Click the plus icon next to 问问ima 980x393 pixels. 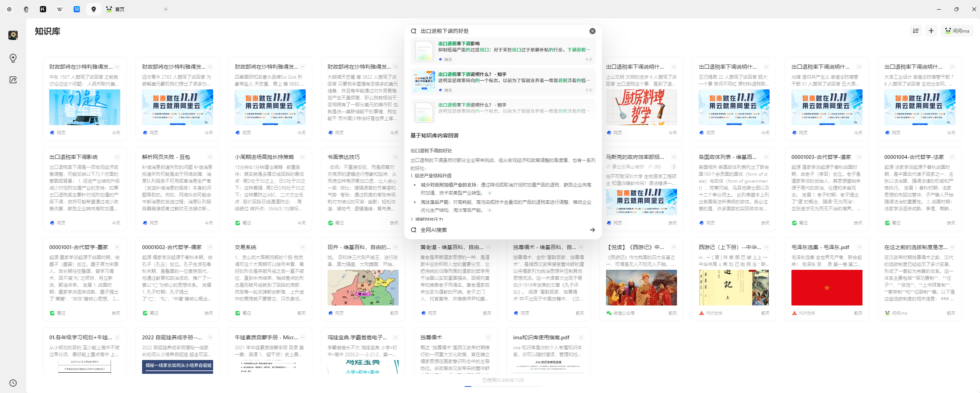(x=931, y=31)
